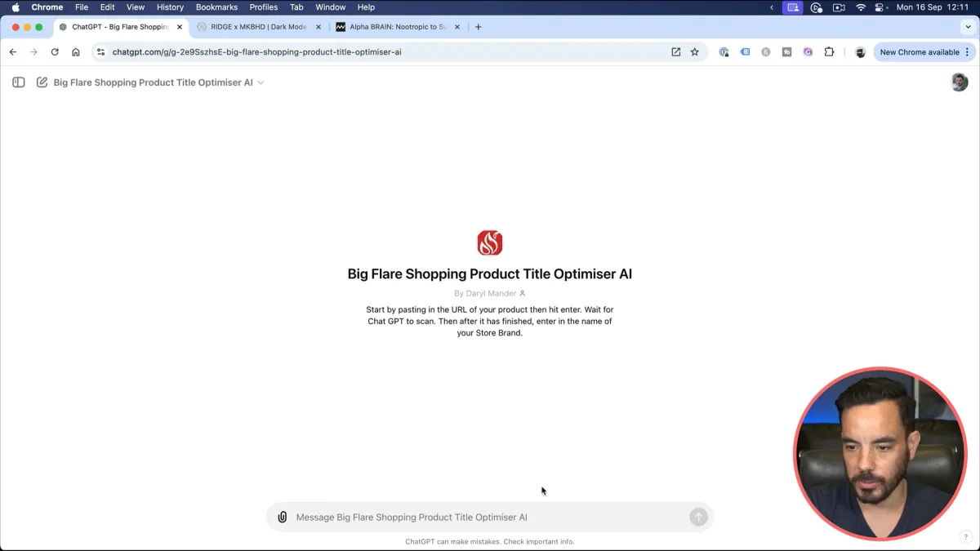
Task: Go back to the previous page
Action: point(12,51)
